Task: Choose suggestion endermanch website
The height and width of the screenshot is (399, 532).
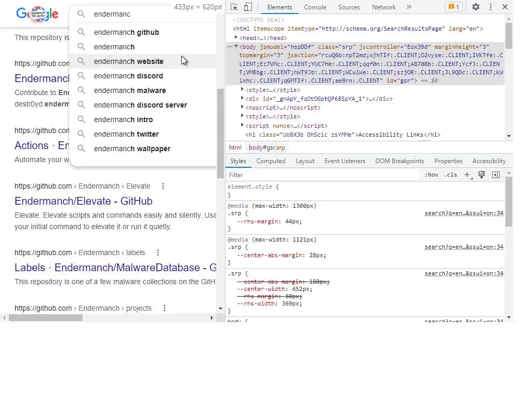Action: (142, 61)
